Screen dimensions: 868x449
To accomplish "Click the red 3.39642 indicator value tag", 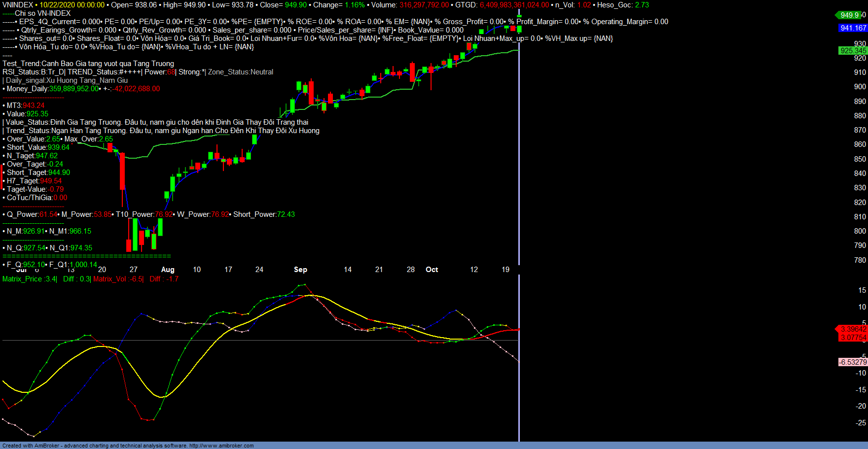I will coord(853,329).
